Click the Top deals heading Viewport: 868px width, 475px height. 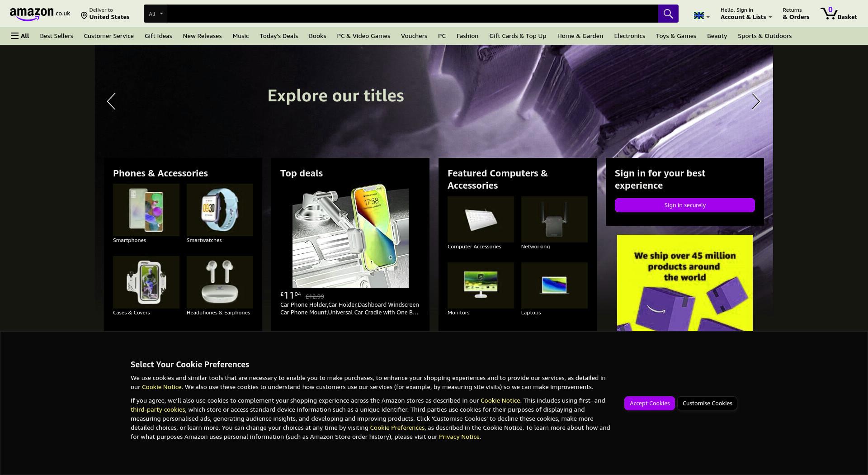(302, 173)
